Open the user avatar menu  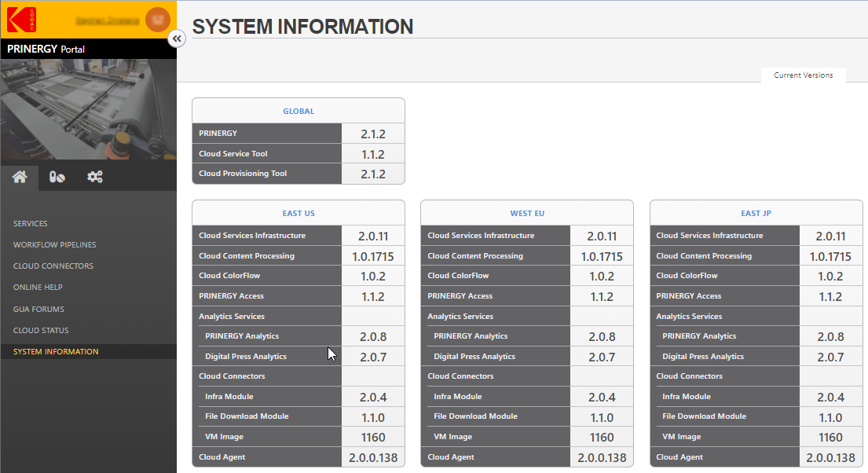[x=158, y=20]
